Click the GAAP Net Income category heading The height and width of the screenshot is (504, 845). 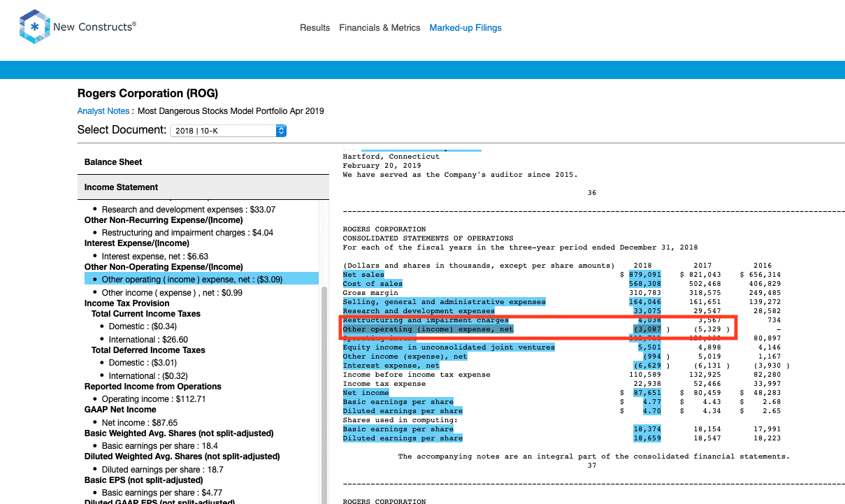[x=120, y=410]
